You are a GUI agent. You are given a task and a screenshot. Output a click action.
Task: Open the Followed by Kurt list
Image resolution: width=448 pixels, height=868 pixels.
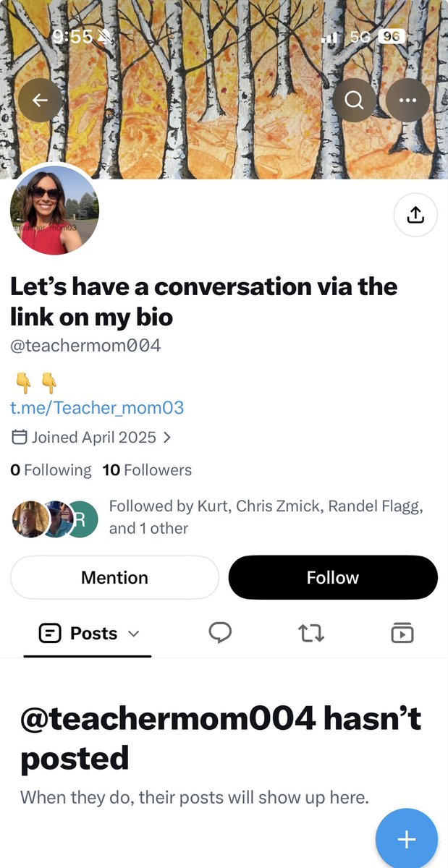point(266,517)
